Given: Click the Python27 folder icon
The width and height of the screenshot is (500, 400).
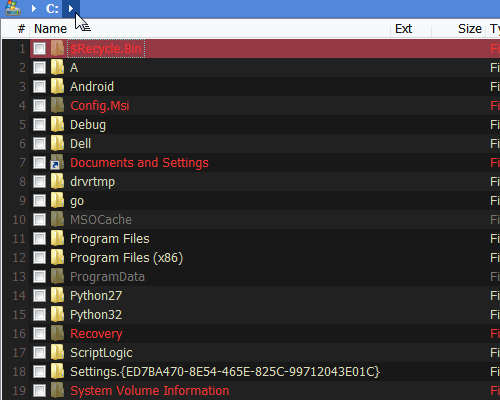Looking at the screenshot, I should (x=57, y=295).
